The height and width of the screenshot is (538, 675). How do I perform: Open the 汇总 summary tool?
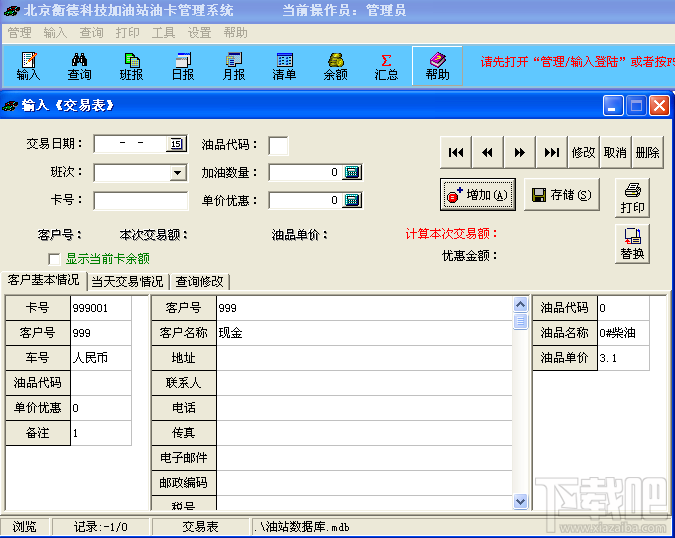click(x=386, y=66)
